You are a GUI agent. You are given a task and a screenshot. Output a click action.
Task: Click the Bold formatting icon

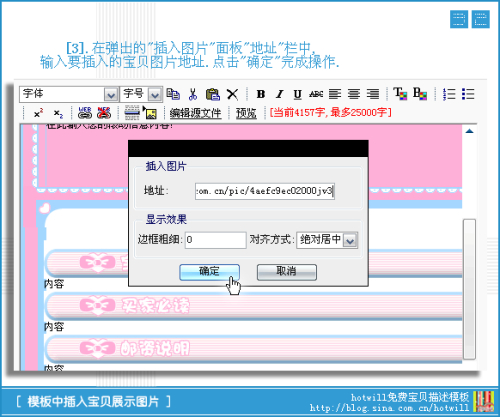tap(261, 94)
